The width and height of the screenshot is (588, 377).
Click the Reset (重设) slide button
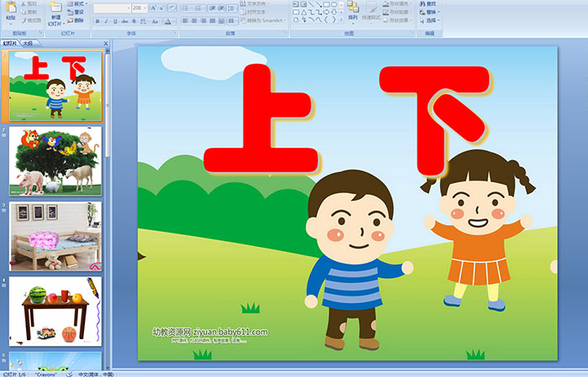click(76, 13)
